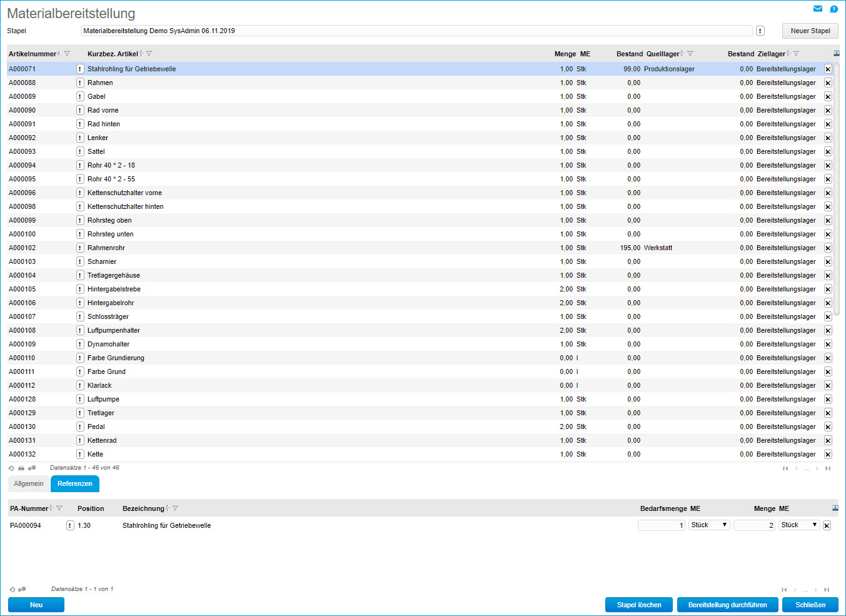Expand the Menge unit Stück dropdown
The height and width of the screenshot is (616, 846).
point(799,525)
